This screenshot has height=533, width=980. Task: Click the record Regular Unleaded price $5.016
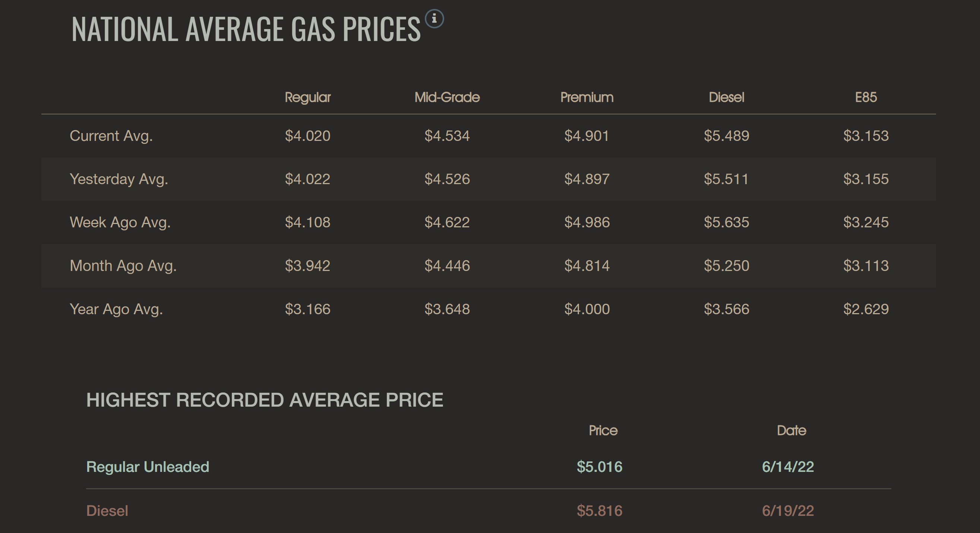click(x=599, y=467)
